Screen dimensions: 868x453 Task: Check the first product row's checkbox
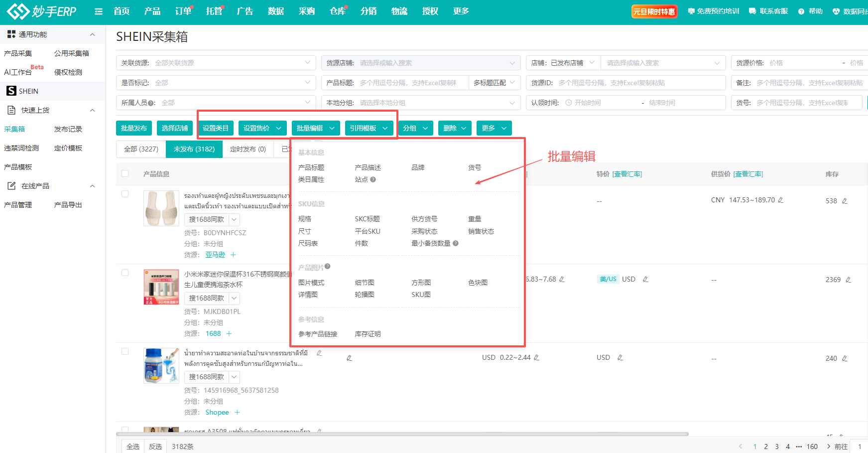tap(125, 194)
